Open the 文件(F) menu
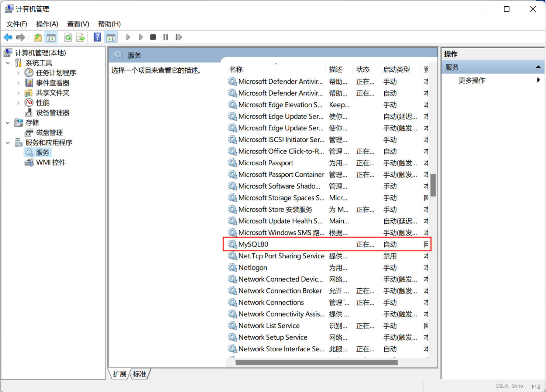546x392 pixels. tap(17, 24)
